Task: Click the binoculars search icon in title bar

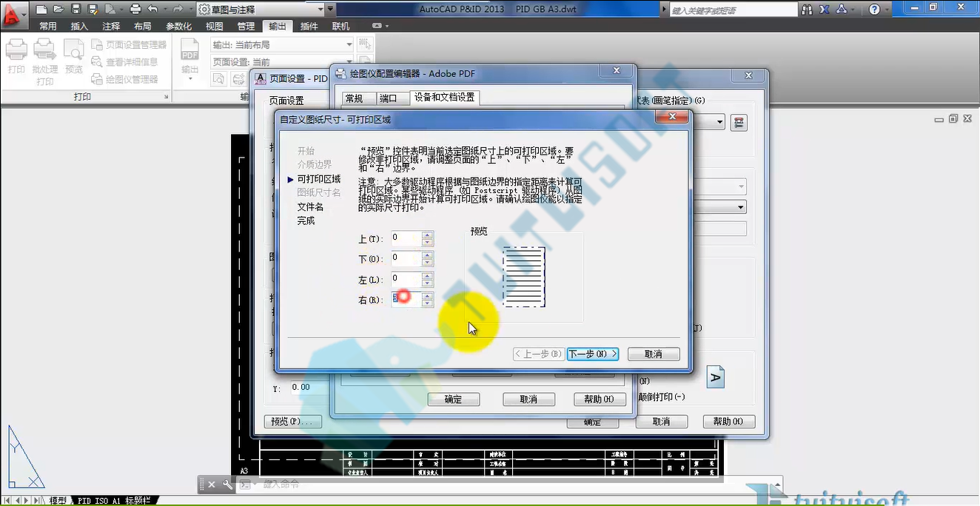Action: [x=807, y=10]
